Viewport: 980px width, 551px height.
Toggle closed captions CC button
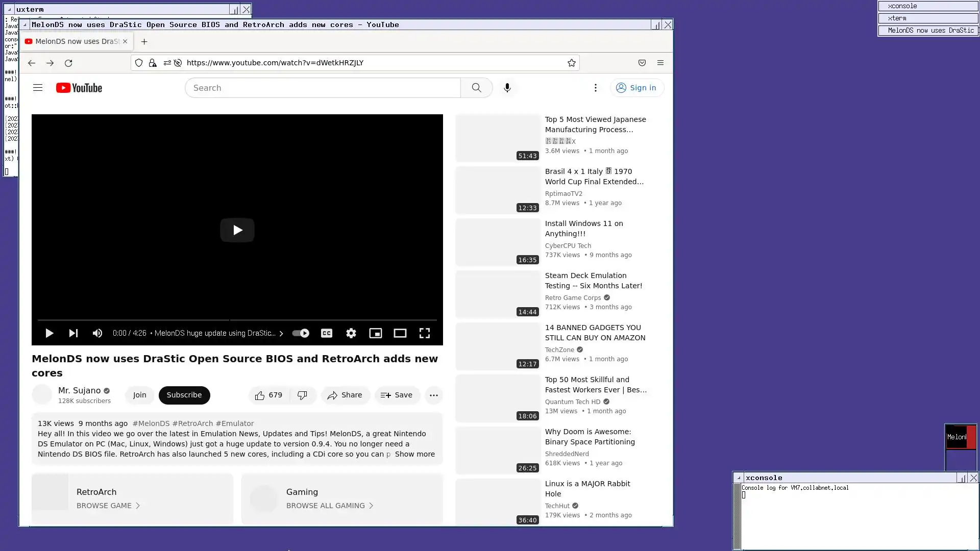pos(327,333)
